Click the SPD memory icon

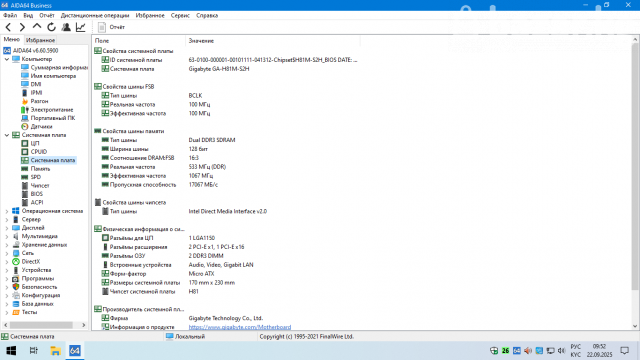pyautogui.click(x=25, y=177)
